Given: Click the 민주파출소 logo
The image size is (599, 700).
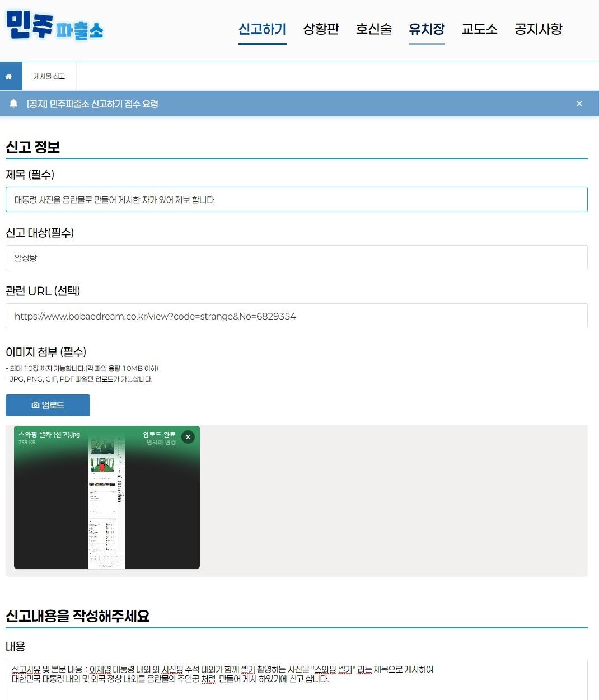Looking at the screenshot, I should click(x=55, y=26).
